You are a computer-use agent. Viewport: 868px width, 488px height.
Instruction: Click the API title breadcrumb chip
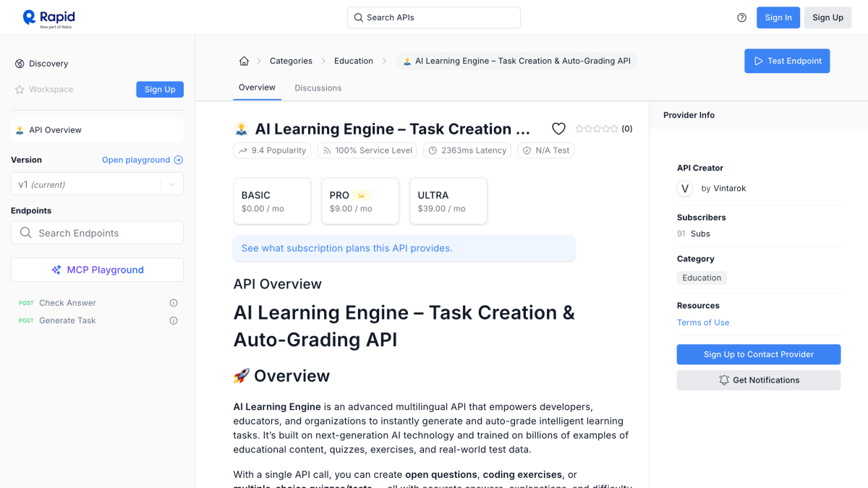pyautogui.click(x=516, y=61)
